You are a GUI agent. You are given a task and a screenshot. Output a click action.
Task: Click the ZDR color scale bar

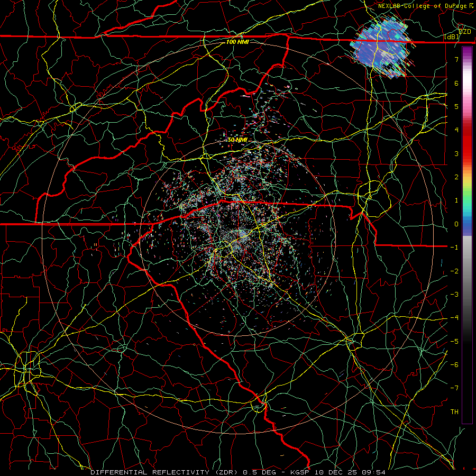467,235
